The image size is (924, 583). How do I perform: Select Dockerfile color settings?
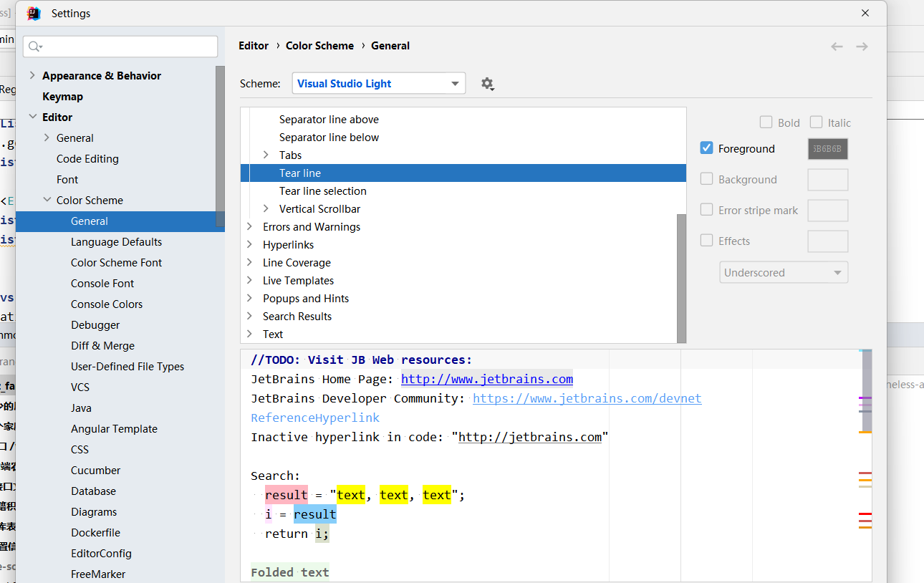click(x=95, y=532)
